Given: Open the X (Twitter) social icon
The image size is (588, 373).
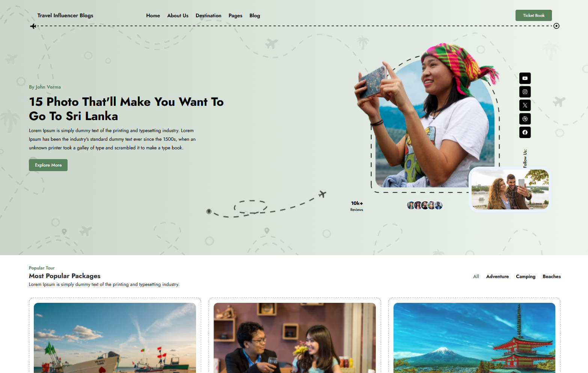Looking at the screenshot, I should coord(525,105).
